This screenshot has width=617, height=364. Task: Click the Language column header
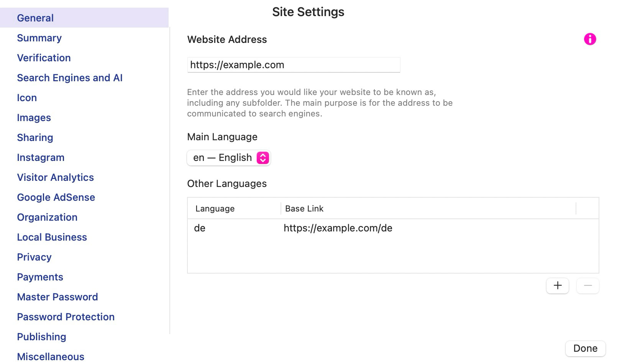215,208
